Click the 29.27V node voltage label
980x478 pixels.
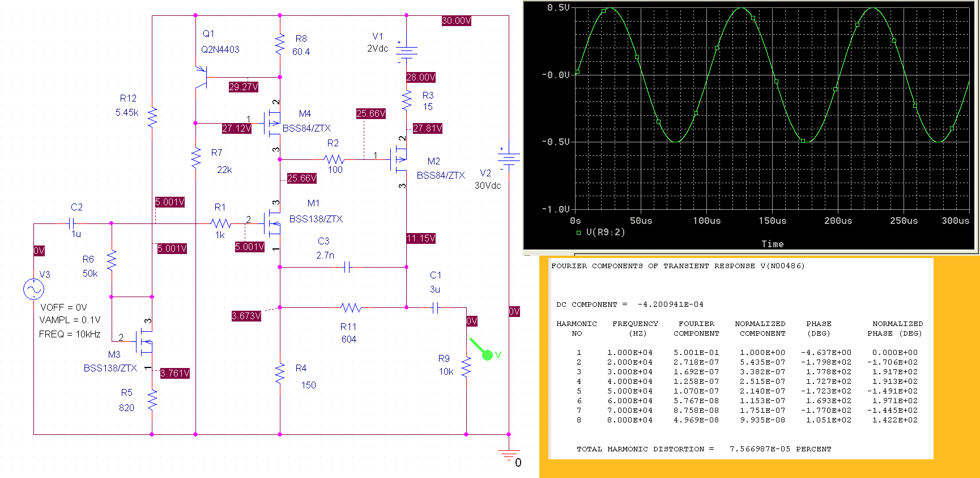click(x=244, y=87)
